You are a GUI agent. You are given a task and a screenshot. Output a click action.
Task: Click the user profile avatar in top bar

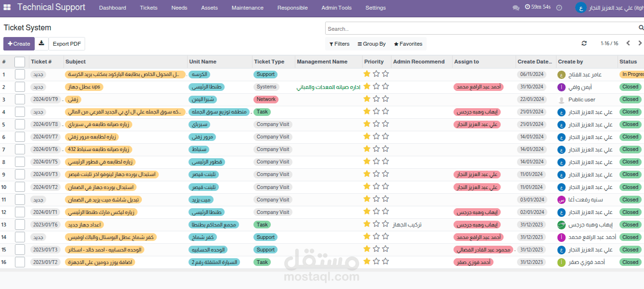click(581, 8)
